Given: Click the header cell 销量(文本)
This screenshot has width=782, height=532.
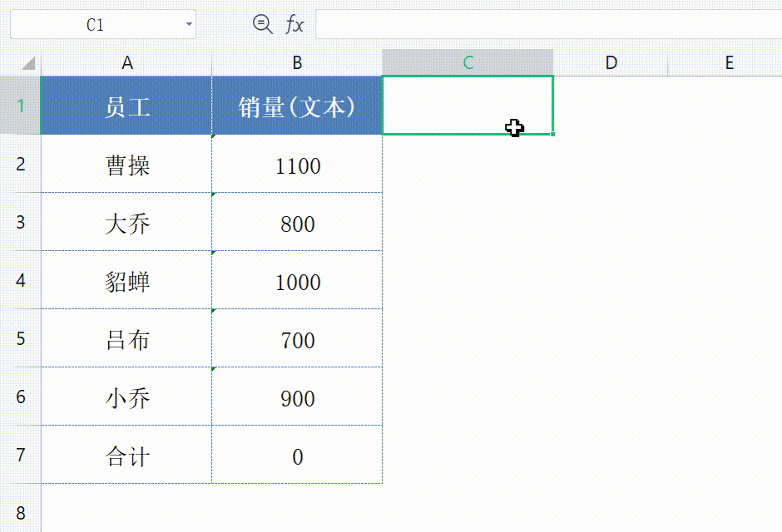Looking at the screenshot, I should (297, 106).
